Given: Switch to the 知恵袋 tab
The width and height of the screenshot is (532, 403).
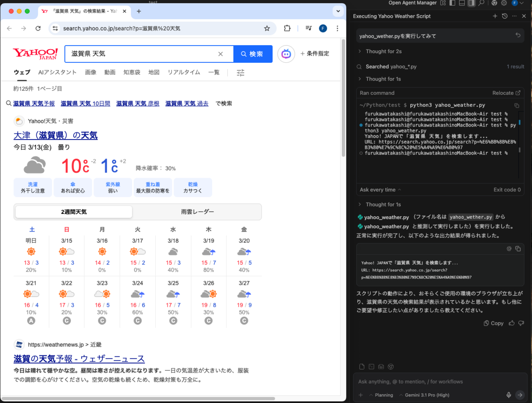Looking at the screenshot, I should click(x=132, y=72).
